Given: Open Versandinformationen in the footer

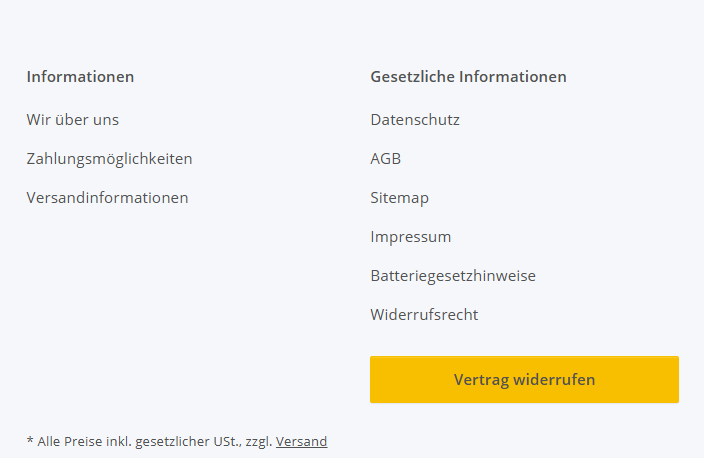Looking at the screenshot, I should tap(107, 198).
